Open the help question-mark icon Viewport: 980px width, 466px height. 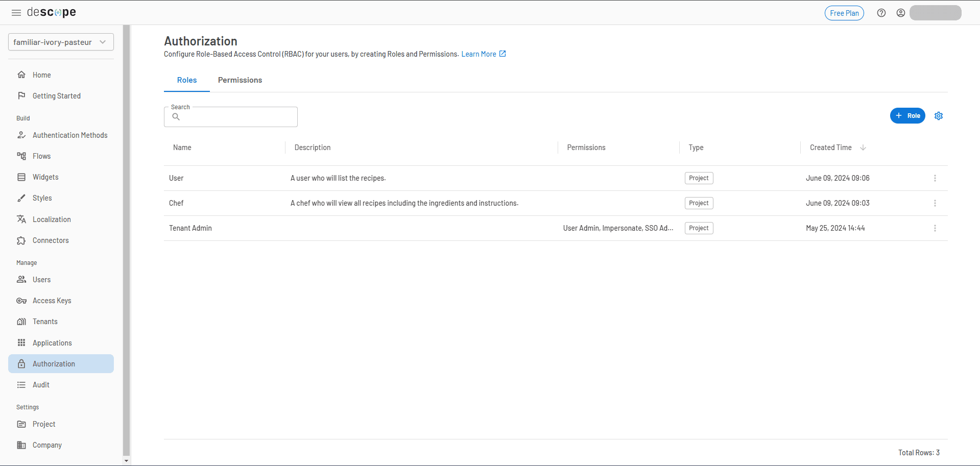tap(881, 13)
